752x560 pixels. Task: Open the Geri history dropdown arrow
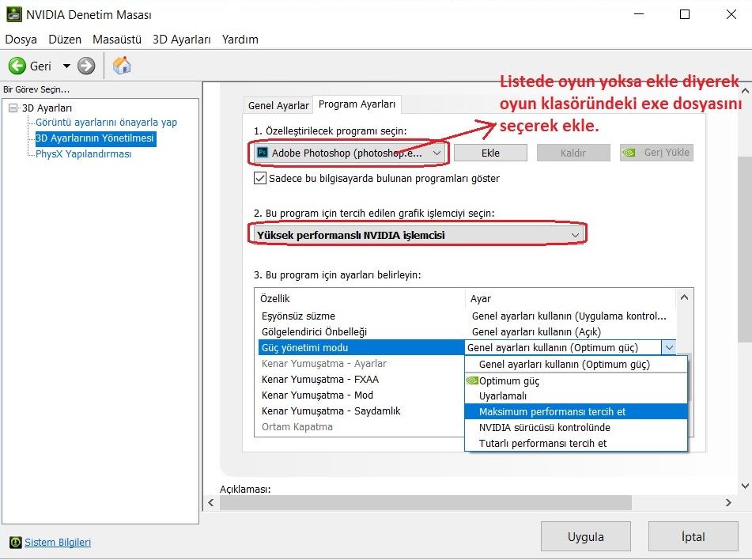point(66,66)
